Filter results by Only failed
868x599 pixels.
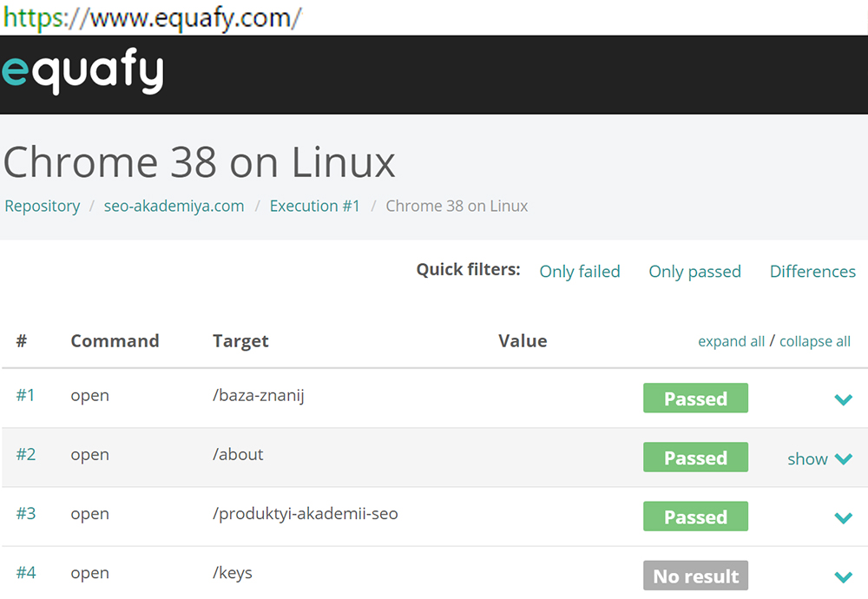click(580, 272)
